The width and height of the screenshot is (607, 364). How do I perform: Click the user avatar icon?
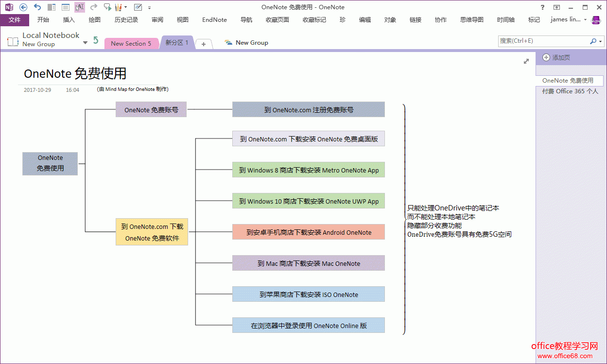click(596, 20)
